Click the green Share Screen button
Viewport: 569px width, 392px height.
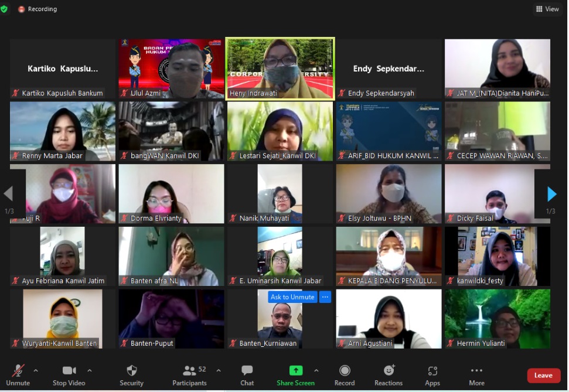[295, 376]
